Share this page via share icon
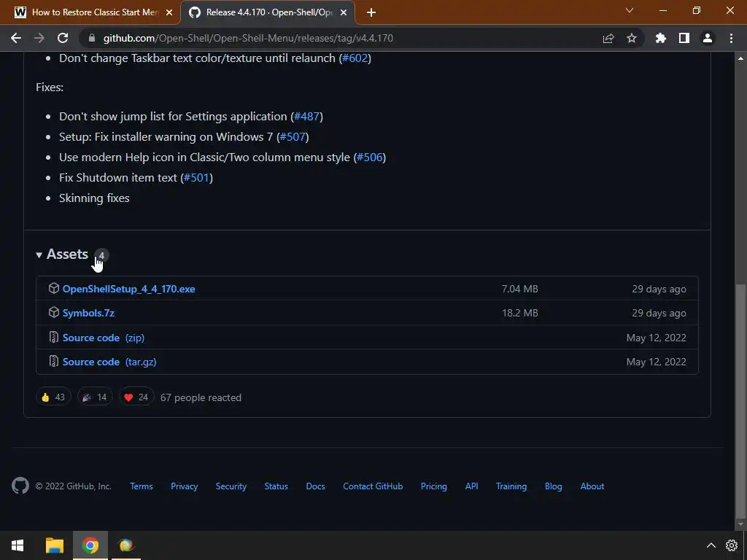Image resolution: width=747 pixels, height=560 pixels. coord(608,38)
